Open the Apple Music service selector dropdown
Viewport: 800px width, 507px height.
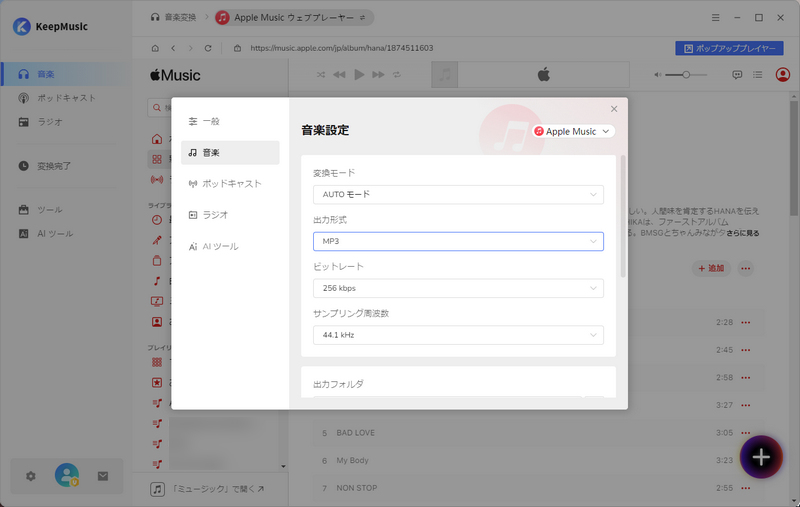573,131
